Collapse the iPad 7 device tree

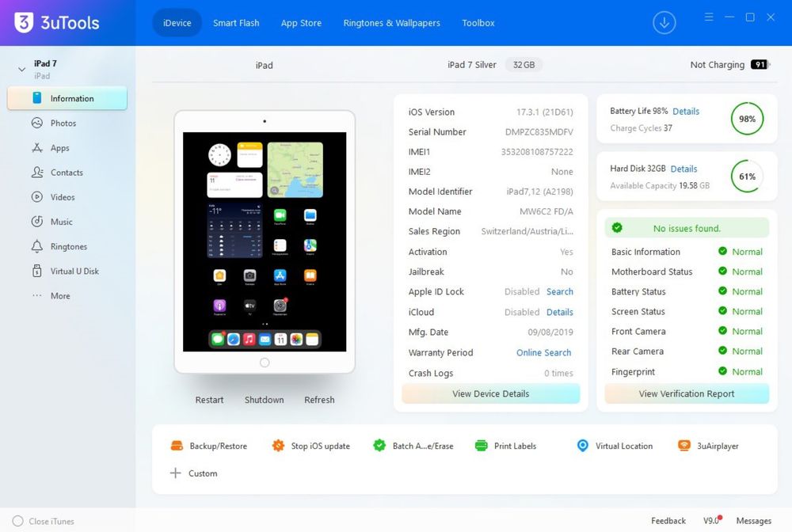21,69
